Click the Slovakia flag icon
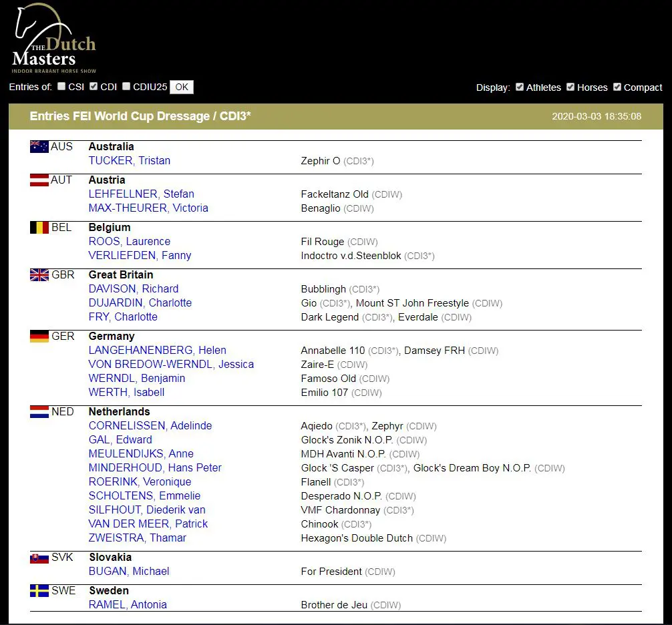The image size is (672, 625). point(39,558)
